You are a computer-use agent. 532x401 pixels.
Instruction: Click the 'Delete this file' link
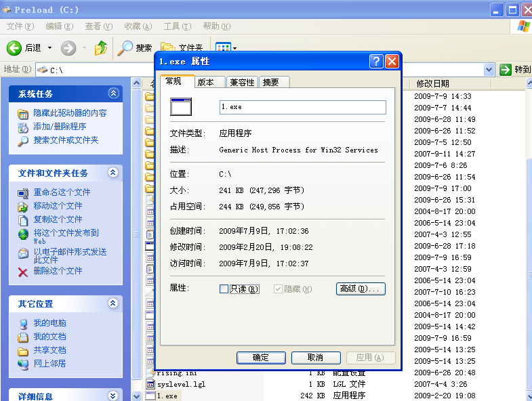58,271
